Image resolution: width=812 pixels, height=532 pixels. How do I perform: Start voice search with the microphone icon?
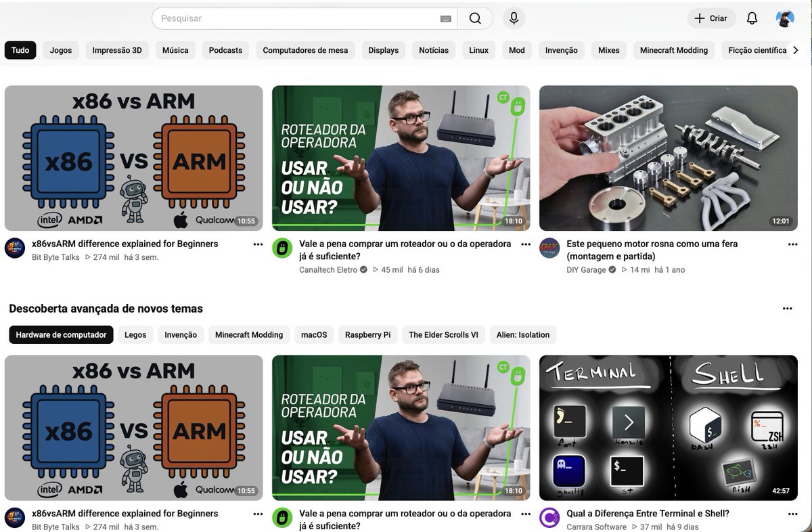point(514,18)
